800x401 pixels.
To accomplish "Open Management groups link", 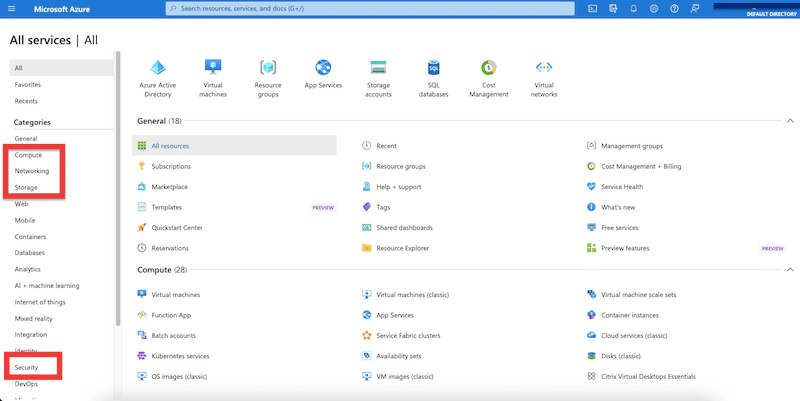I will [632, 146].
